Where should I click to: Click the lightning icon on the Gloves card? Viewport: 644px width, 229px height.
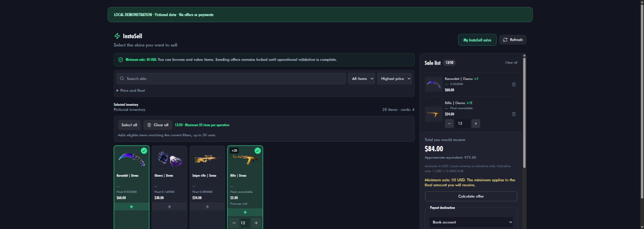[x=170, y=207]
